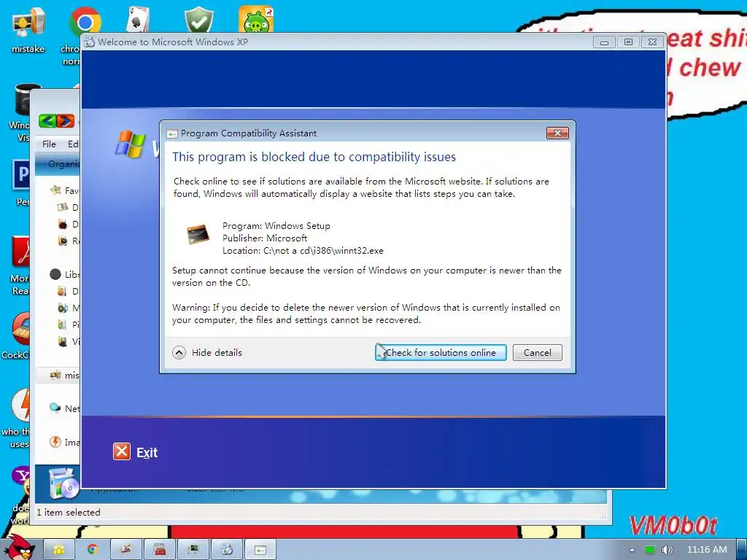The image size is (747, 560).
Task: Open the yellow folder taskbar button
Action: tap(59, 550)
